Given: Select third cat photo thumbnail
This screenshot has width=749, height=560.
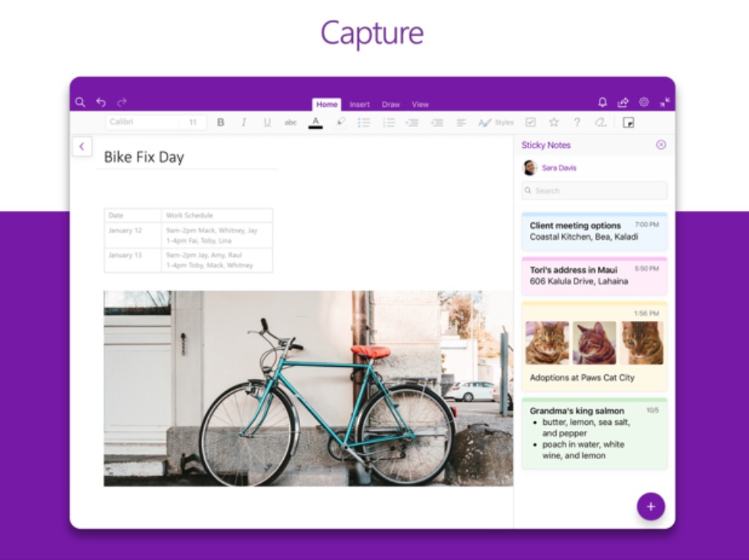Looking at the screenshot, I should pyautogui.click(x=642, y=343).
